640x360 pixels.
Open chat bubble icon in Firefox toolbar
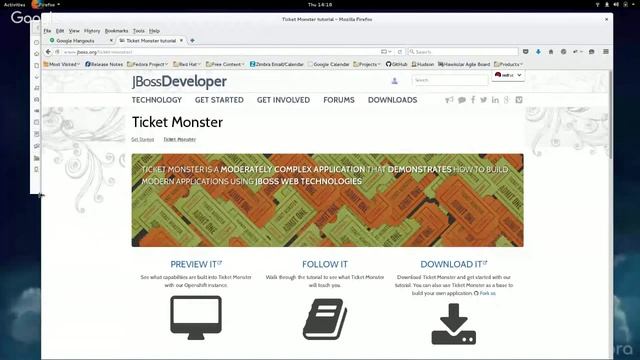pos(591,52)
